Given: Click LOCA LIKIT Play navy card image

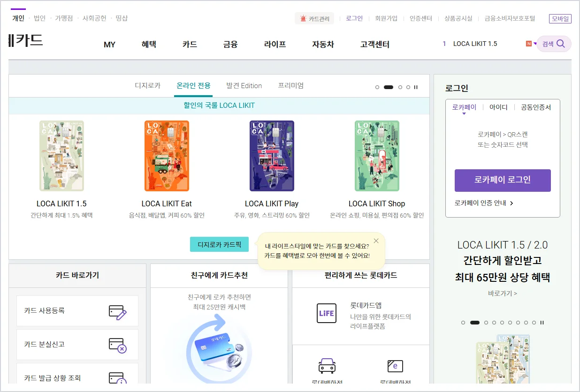Looking at the screenshot, I should (x=272, y=156).
